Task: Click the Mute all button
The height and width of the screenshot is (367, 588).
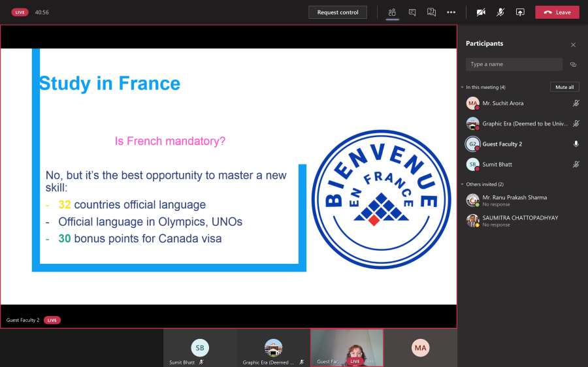Action: pyautogui.click(x=564, y=87)
